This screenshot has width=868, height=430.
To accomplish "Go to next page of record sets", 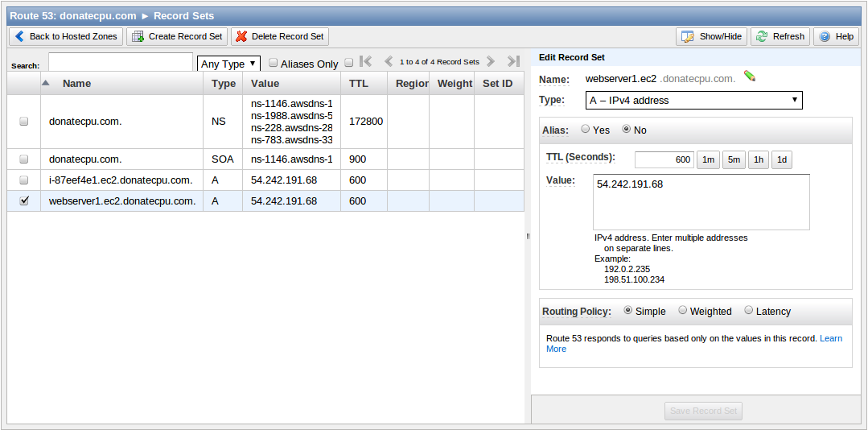I will [x=491, y=61].
